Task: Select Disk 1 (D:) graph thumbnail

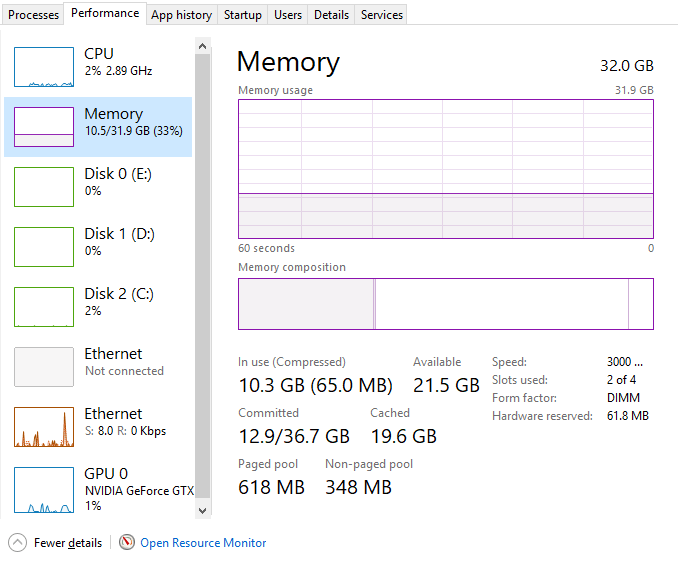Action: point(44,247)
